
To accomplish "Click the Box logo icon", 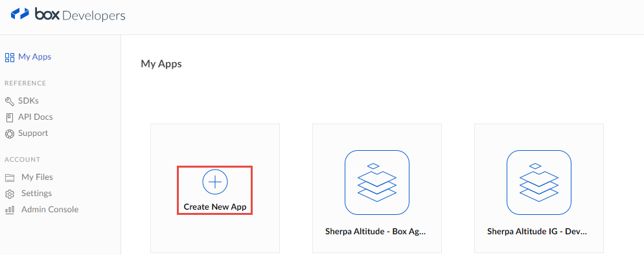I will pos(19,14).
